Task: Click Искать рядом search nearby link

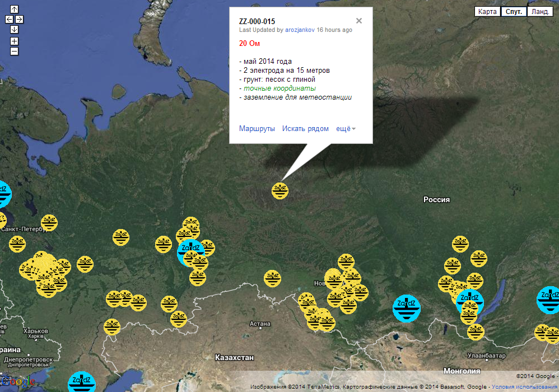Action: [305, 129]
